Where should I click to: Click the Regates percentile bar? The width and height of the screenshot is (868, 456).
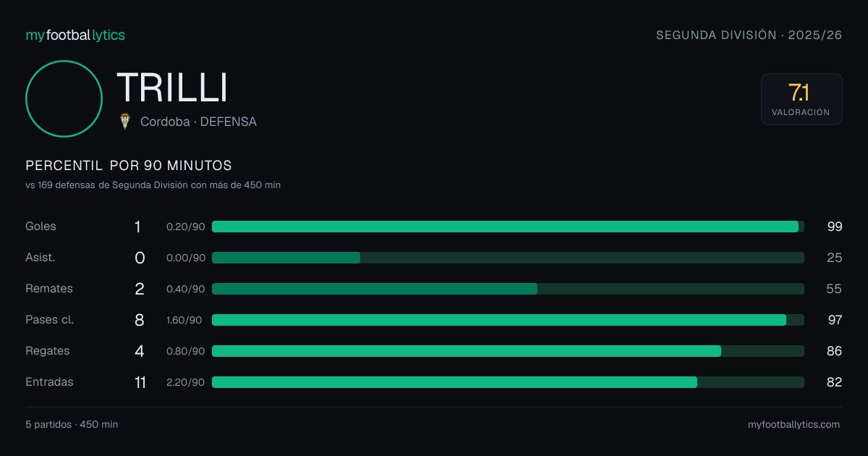pyautogui.click(x=508, y=351)
